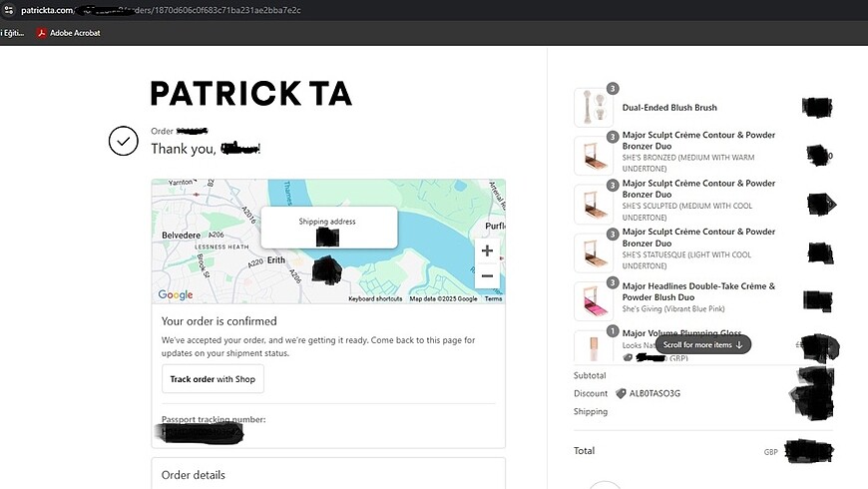Image resolution: width=868 pixels, height=489 pixels.
Task: Click SHE'S STATUESQUE (LIGHT WITH COOL UNDERTONE) text
Action: point(686,260)
